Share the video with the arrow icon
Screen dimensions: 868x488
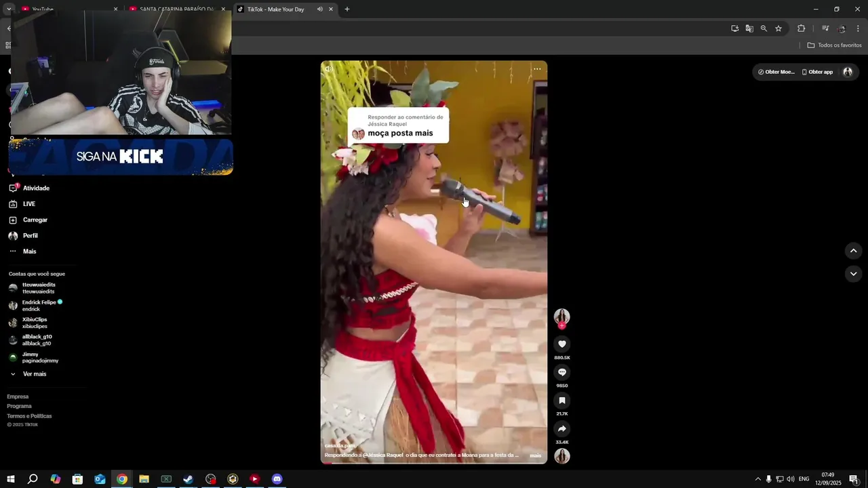coord(561,429)
